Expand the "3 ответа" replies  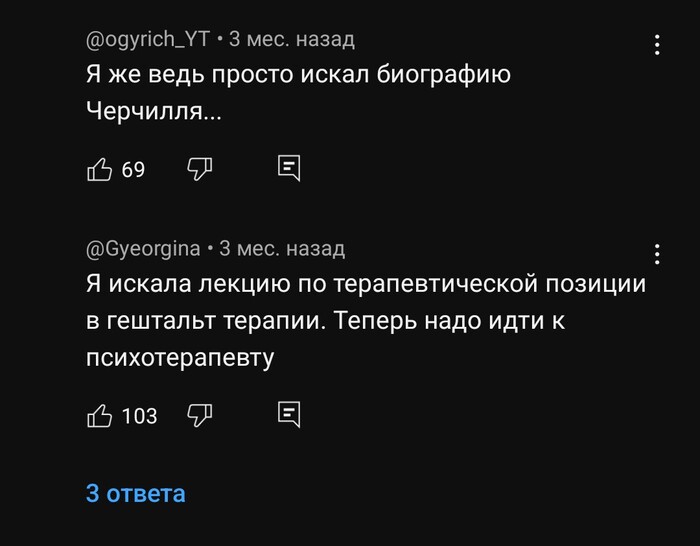click(x=136, y=493)
